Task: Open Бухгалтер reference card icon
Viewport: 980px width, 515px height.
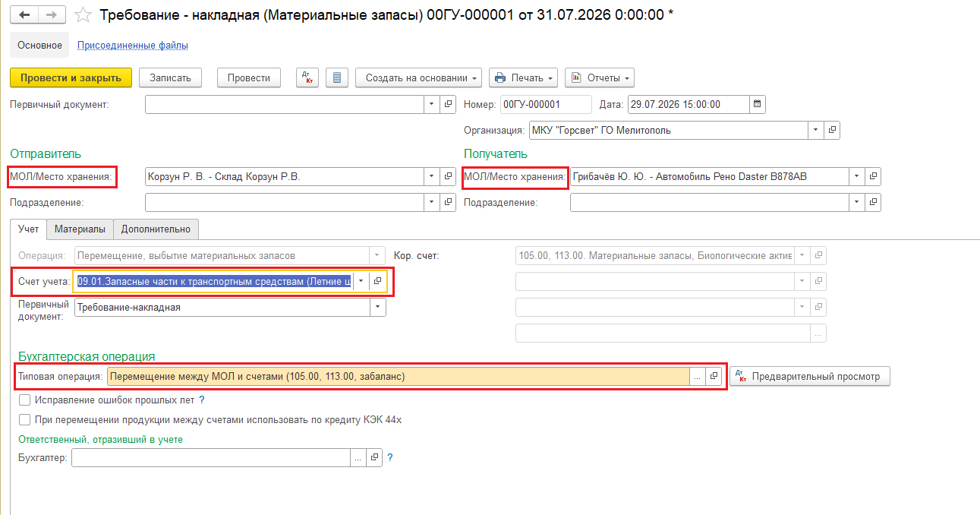Action: click(374, 457)
